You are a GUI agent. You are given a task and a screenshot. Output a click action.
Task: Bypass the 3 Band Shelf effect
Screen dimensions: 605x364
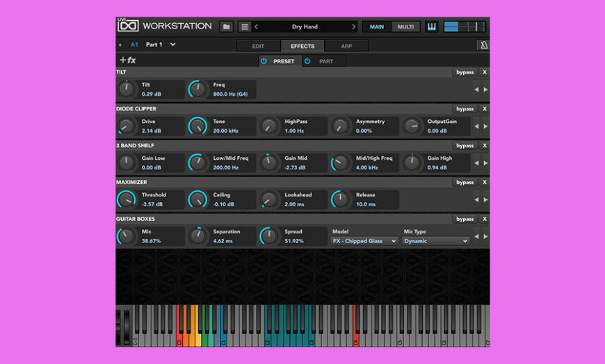[x=465, y=145]
